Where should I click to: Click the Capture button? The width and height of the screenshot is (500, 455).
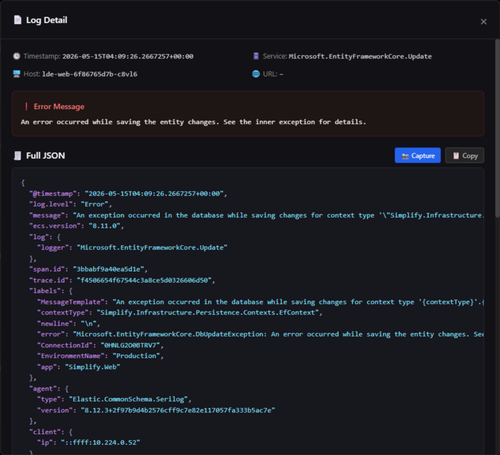point(418,155)
